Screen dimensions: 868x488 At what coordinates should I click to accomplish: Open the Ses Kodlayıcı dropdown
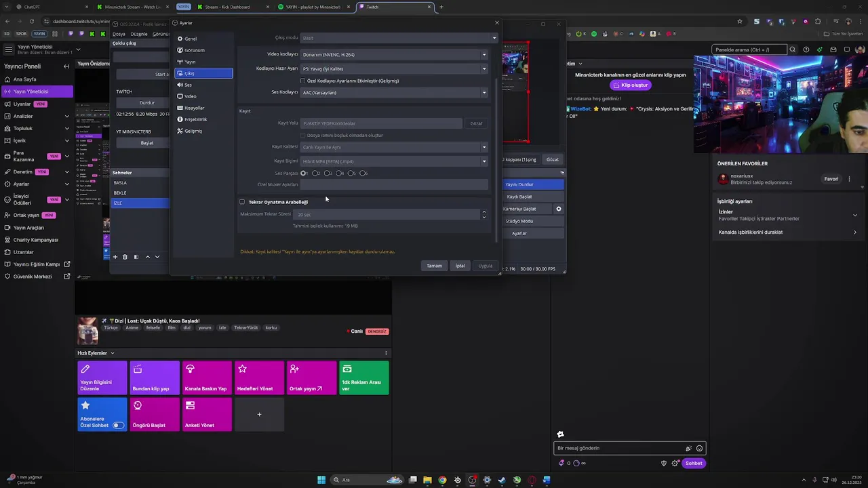394,92
